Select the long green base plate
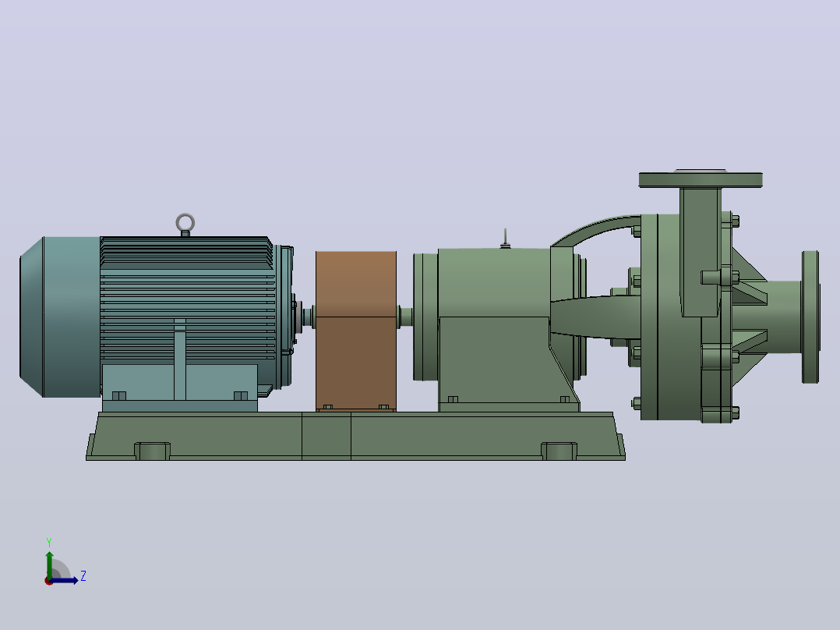Image resolution: width=840 pixels, height=630 pixels. point(355,436)
